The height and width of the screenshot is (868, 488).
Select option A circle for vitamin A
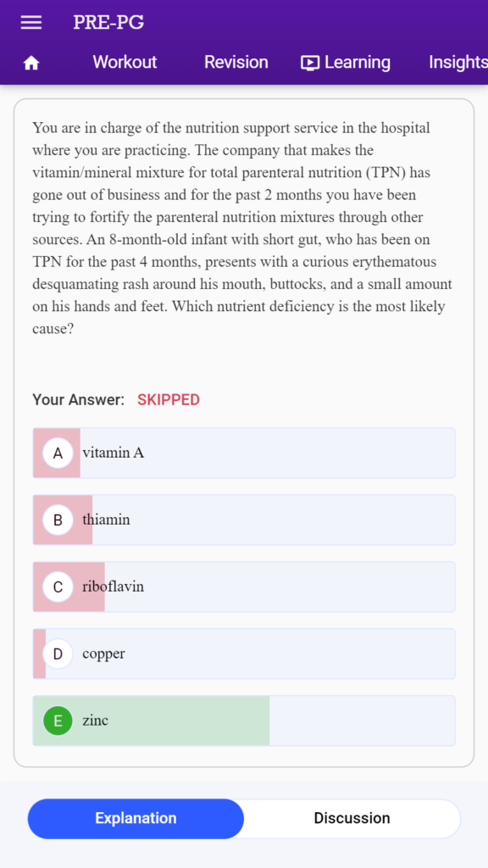(x=58, y=453)
